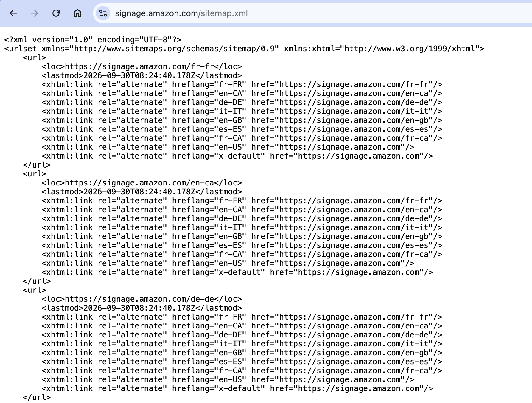Click the hreflang="en-US" link in the de-de url block

coord(228,379)
